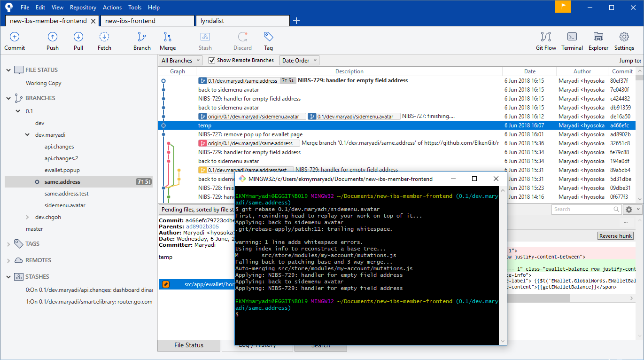Open the Edit menu
644x360 pixels.
click(40, 8)
